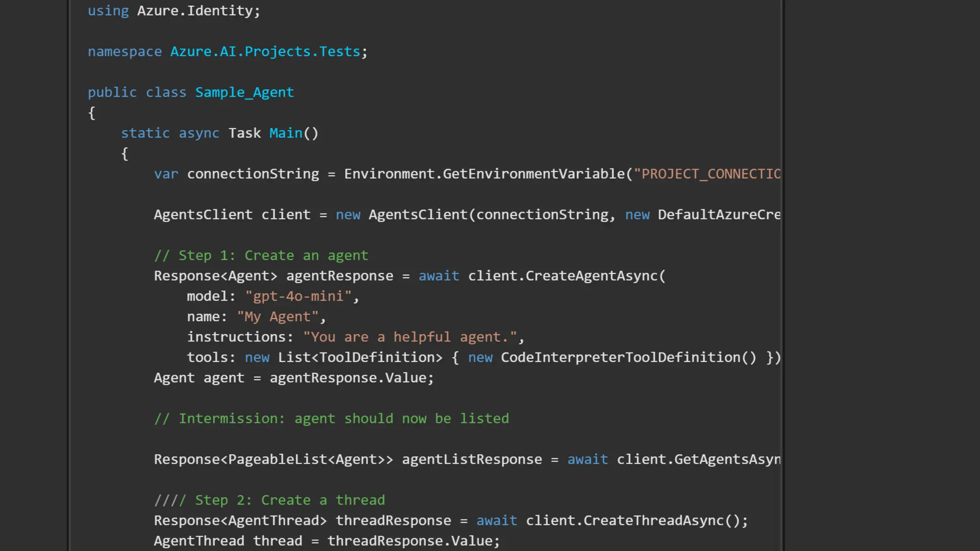Click the "You are a helpful agent." string
Viewport: 980px width, 551px height.
(410, 337)
